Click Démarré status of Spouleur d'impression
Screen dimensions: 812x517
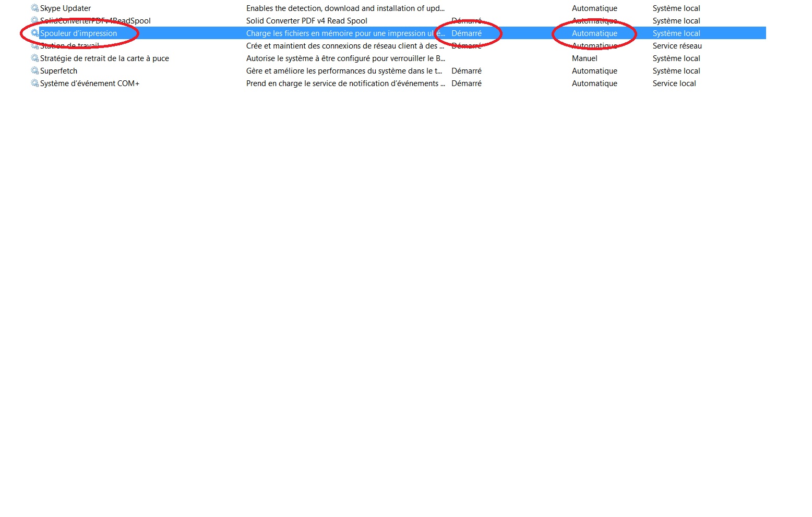tap(467, 33)
